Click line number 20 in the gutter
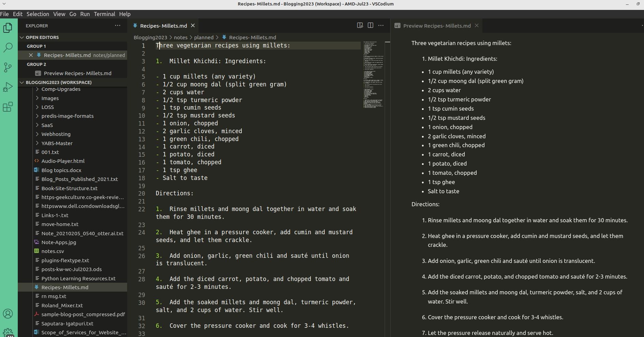 (x=141, y=193)
